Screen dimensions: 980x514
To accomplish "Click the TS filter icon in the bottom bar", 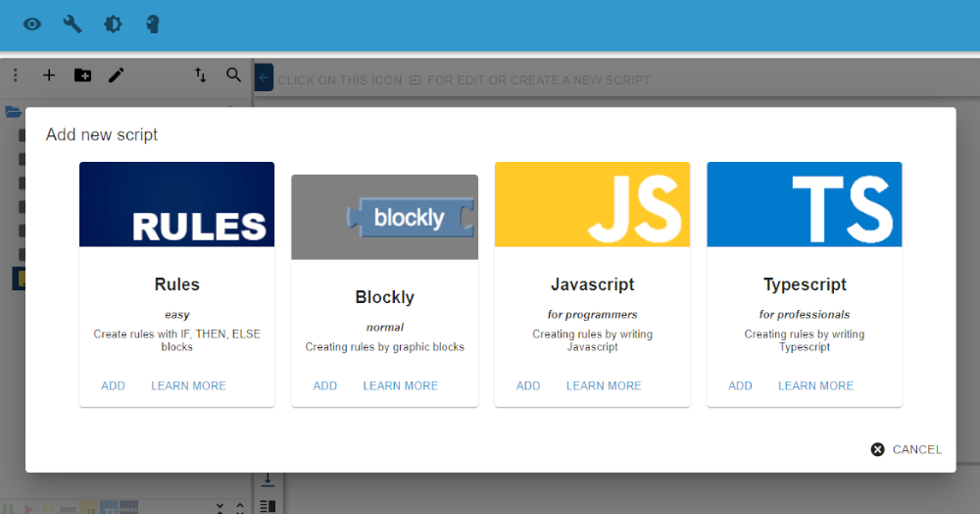I will point(109,508).
